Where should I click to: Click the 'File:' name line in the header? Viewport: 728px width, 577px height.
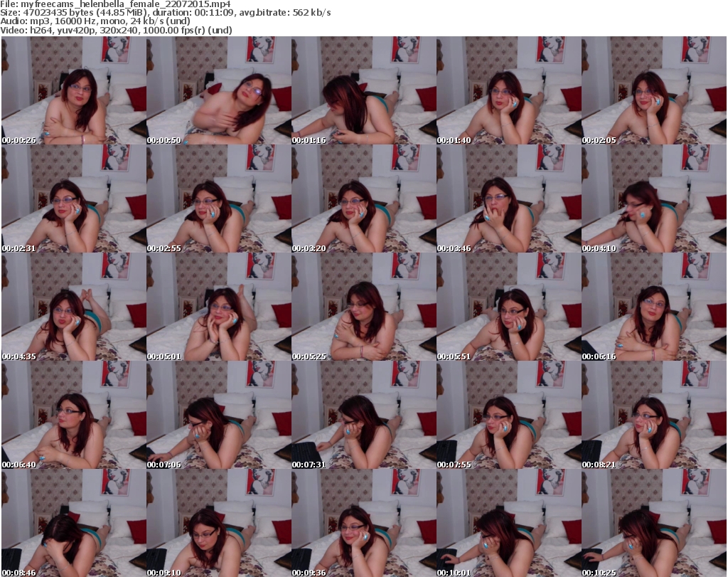[115, 4]
